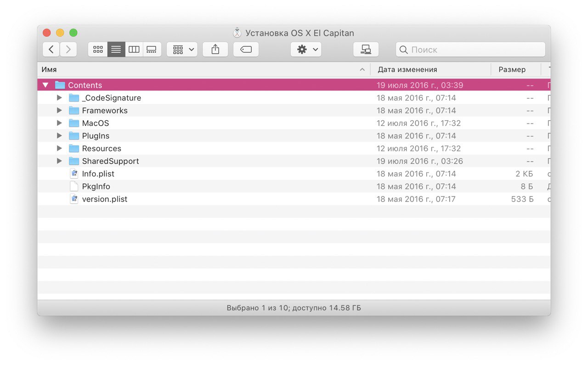The width and height of the screenshot is (588, 365).
Task: Select the Info.plist file name
Action: click(x=98, y=174)
